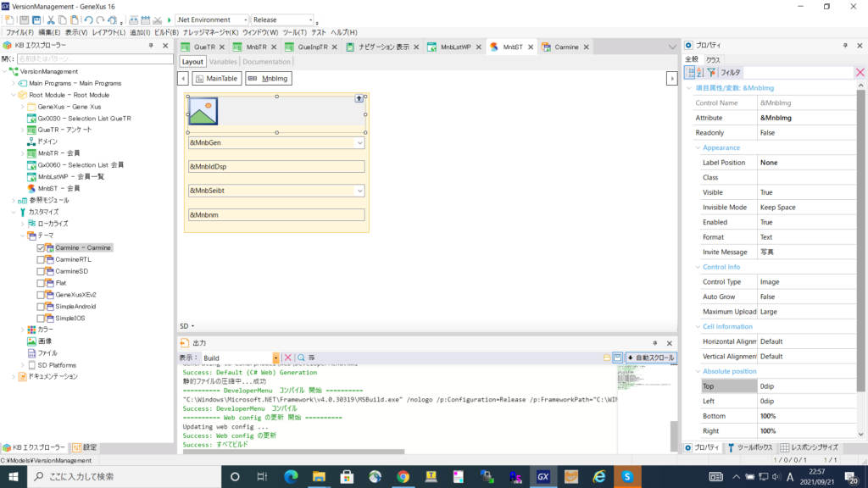Click the Cut scissors toolbar icon
The width and height of the screenshot is (868, 488).
50,20
